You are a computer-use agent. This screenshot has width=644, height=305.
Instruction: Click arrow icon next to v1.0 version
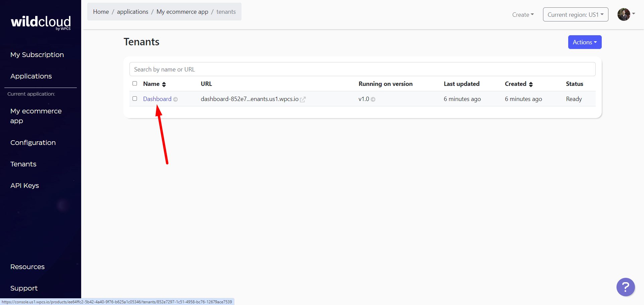tap(373, 99)
